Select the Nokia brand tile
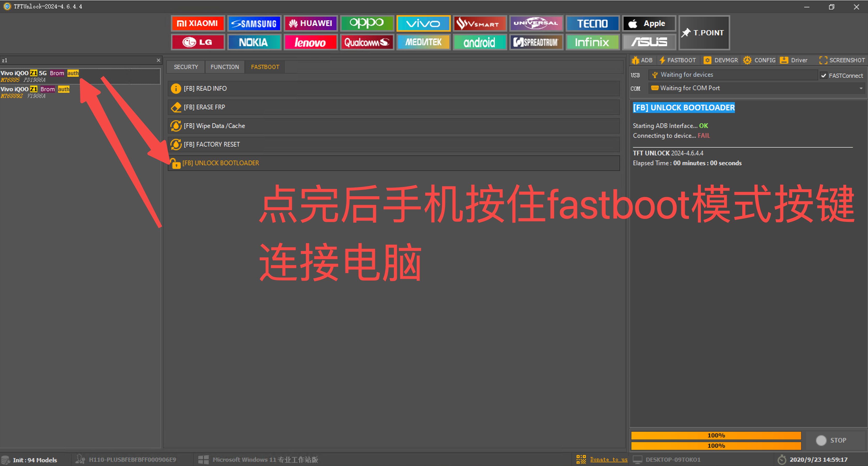The height and width of the screenshot is (466, 868). (x=254, y=42)
